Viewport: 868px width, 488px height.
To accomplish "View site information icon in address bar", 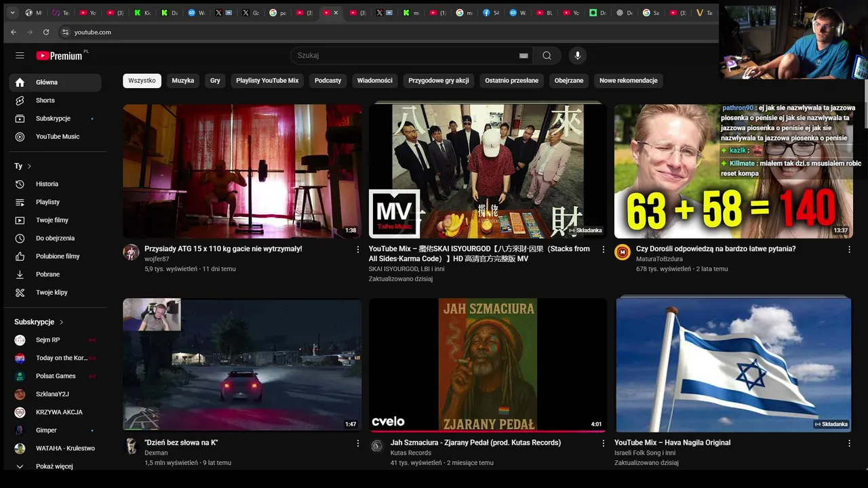I will (x=65, y=32).
